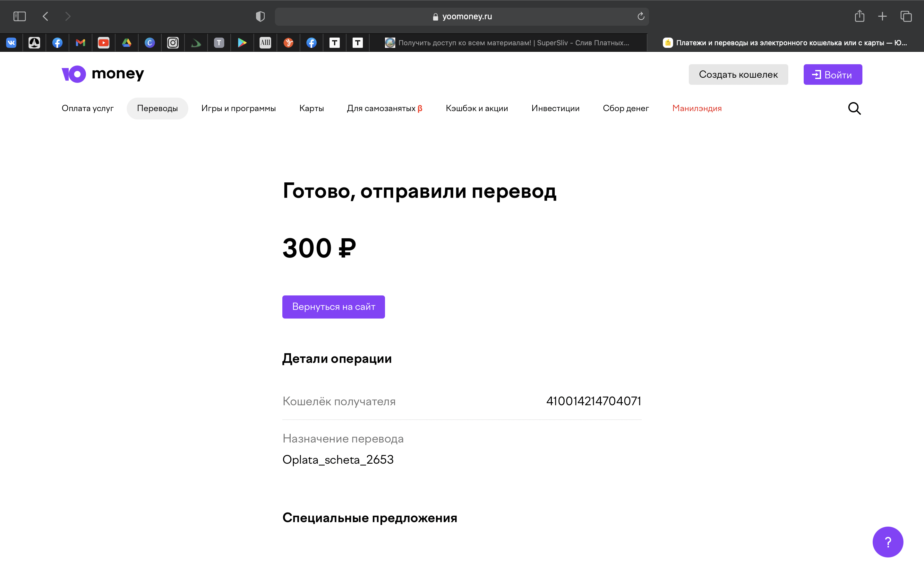Open the Facebook pinned tab beside orange Y
The image size is (924, 578).
(312, 43)
